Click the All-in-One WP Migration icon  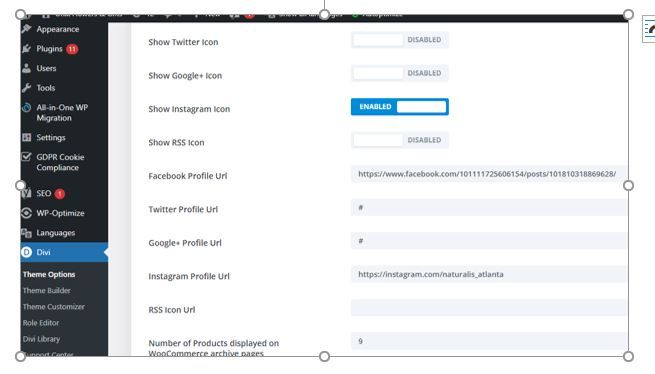pos(27,107)
